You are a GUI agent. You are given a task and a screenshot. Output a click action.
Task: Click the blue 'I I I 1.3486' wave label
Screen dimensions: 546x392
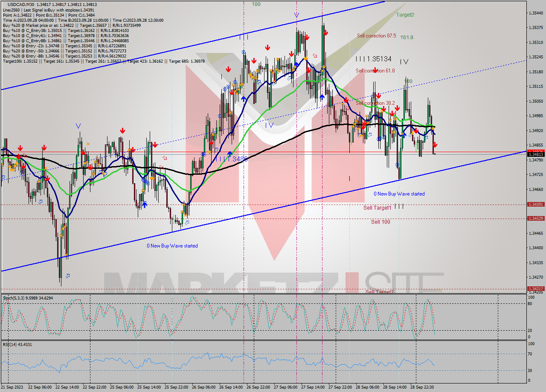tap(232, 159)
